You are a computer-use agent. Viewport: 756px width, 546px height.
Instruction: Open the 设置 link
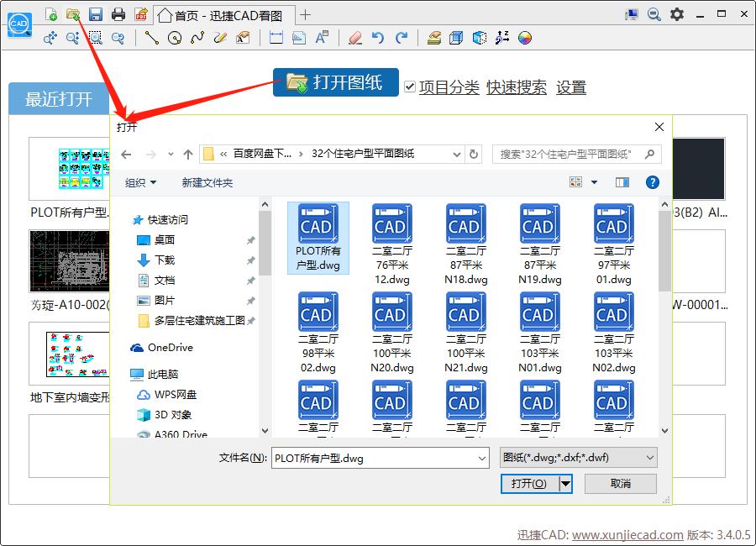(x=571, y=87)
